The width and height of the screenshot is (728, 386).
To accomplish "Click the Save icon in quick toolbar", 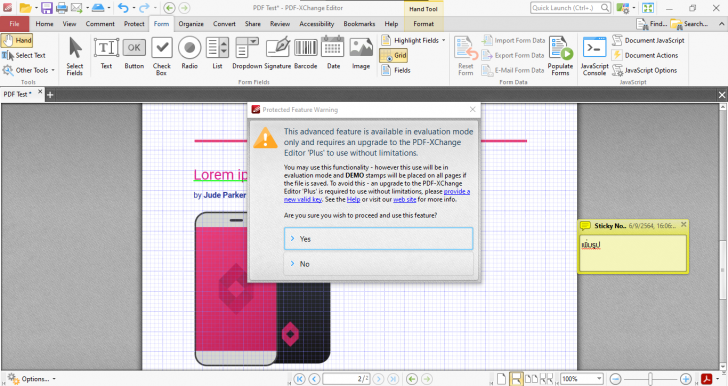I will [47, 8].
